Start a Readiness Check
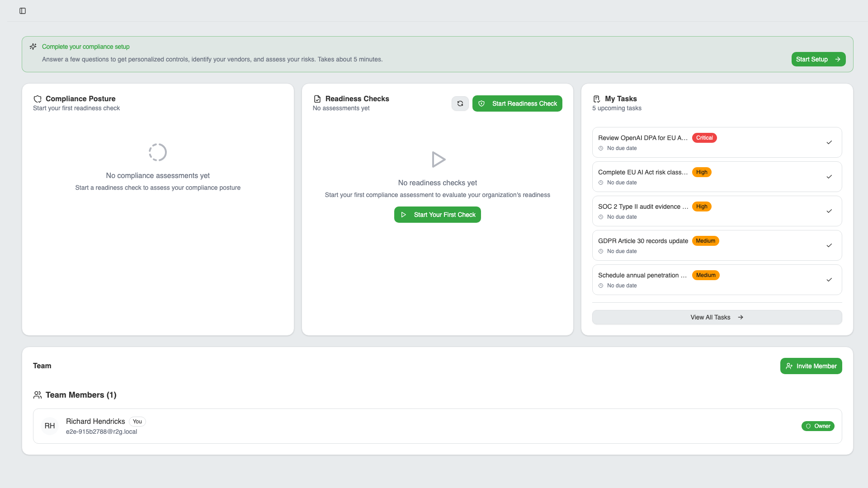This screenshot has width=868, height=488. tap(517, 103)
